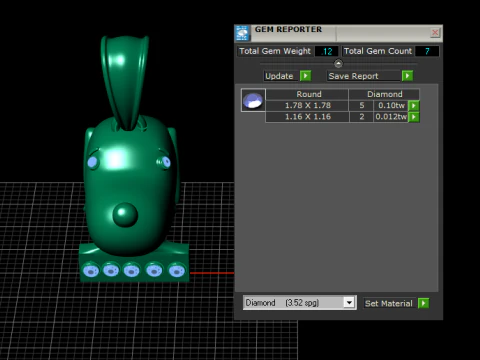Viewport: 480px width, 360px height.
Task: Select the 1.78 X 1.78 size cell
Action: [307, 106]
